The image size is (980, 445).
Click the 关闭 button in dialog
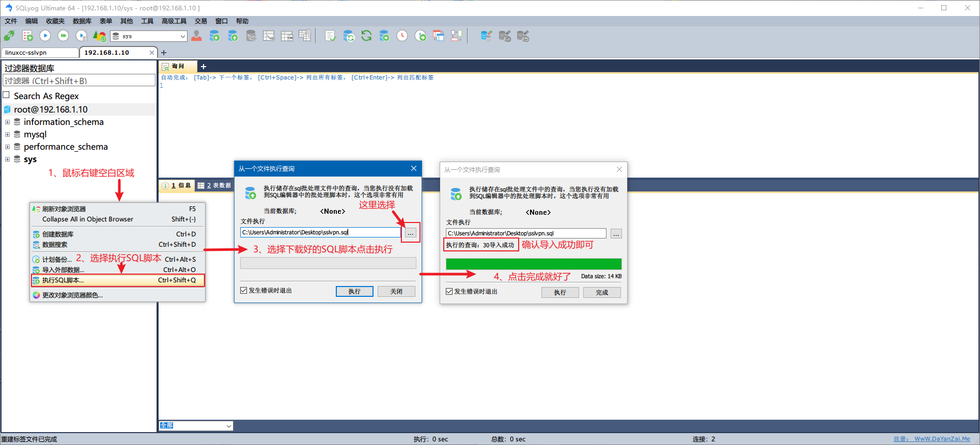click(x=396, y=292)
